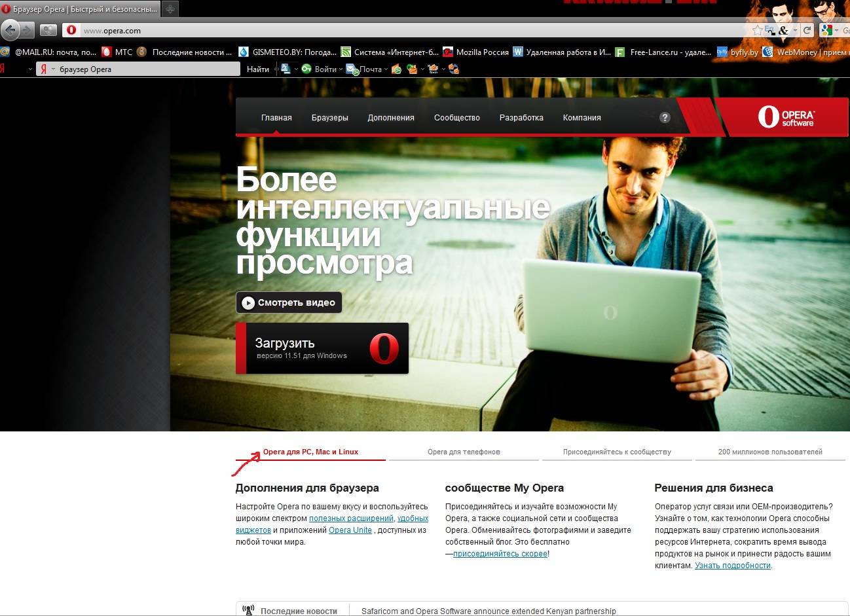Viewport: 850px width, 616px height.
Task: Click the Google search engine icon
Action: pyautogui.click(x=826, y=30)
